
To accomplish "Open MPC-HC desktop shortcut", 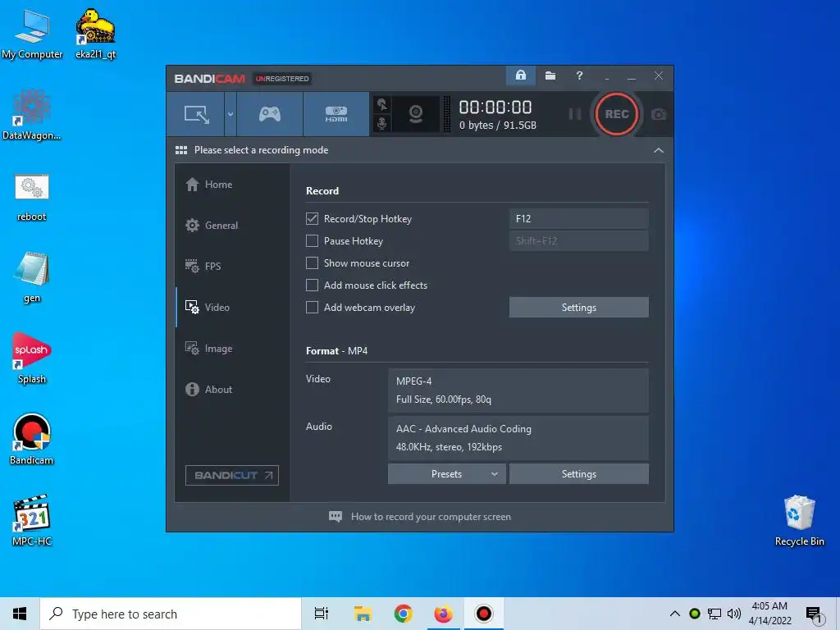I will 32,521.
